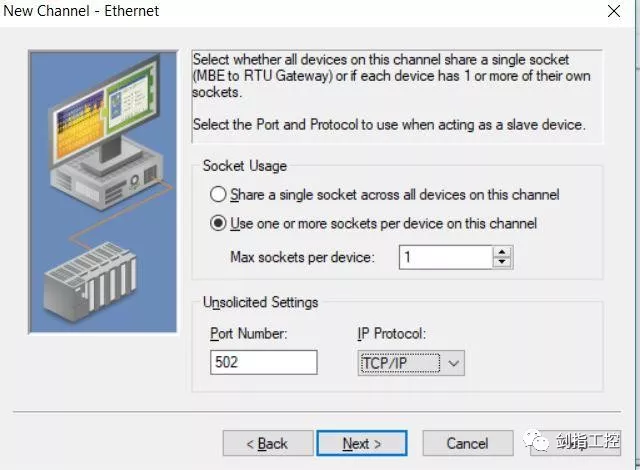This screenshot has height=470, width=640.
Task: Proceed by clicking the Next button
Action: click(x=361, y=443)
